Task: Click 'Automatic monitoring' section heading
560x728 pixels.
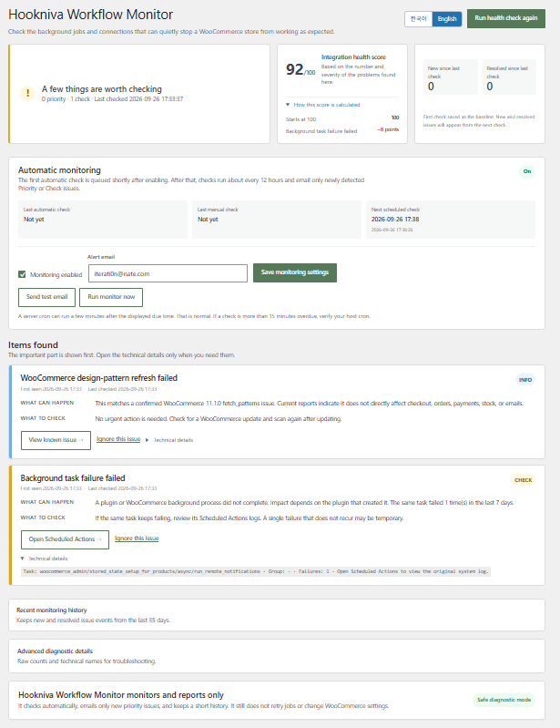Action: [59, 170]
